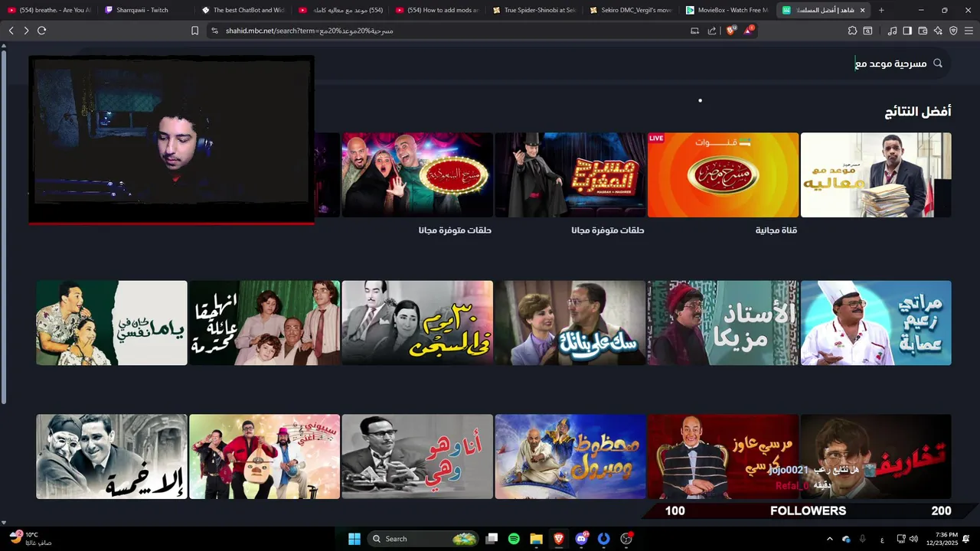Close the active Shahid tab
The width and height of the screenshot is (980, 551).
click(863, 10)
